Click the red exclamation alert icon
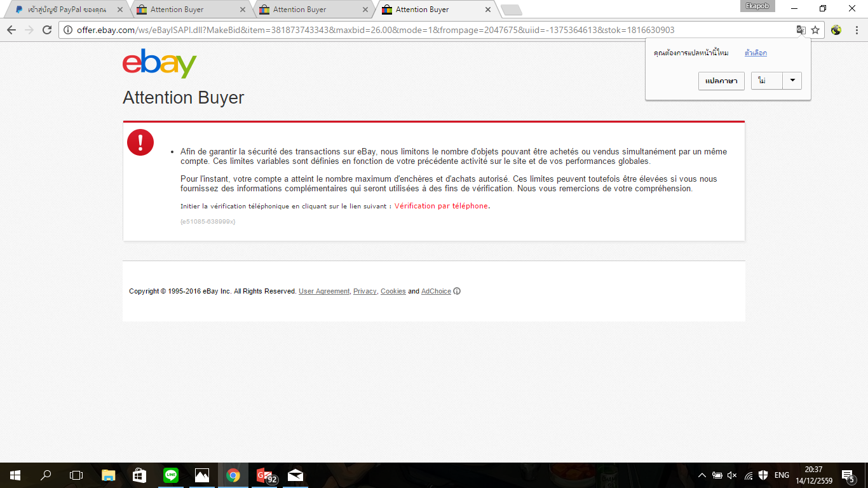 point(140,142)
